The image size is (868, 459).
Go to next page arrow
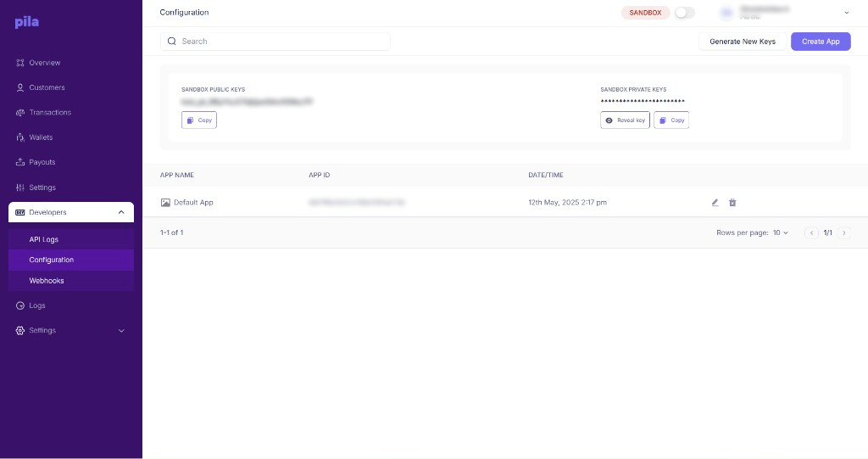coord(844,232)
